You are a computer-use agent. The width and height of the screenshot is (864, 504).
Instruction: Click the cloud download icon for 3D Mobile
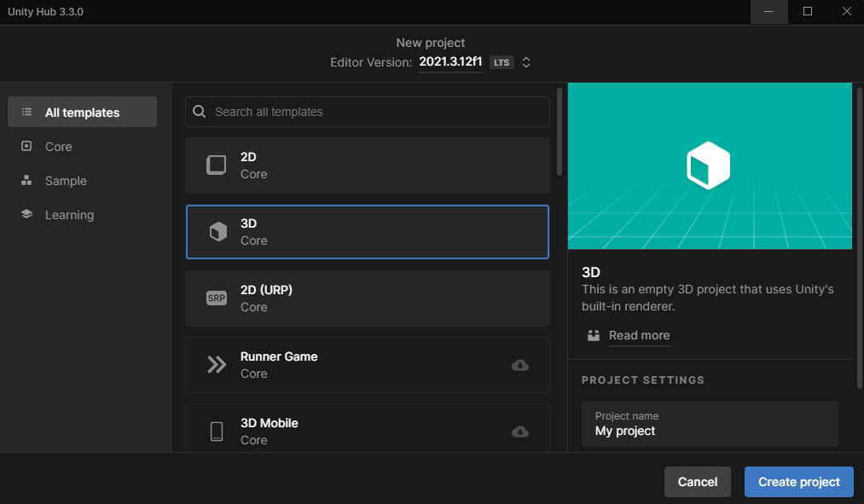click(520, 432)
